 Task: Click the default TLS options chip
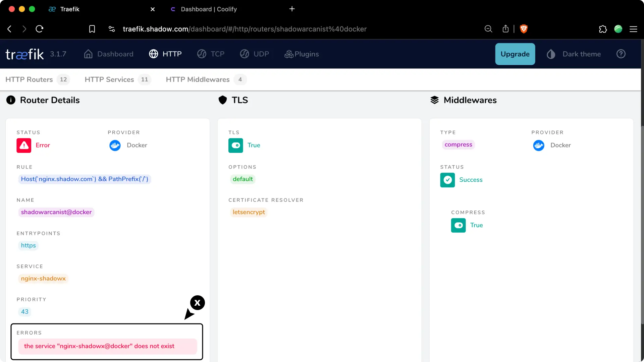[243, 179]
